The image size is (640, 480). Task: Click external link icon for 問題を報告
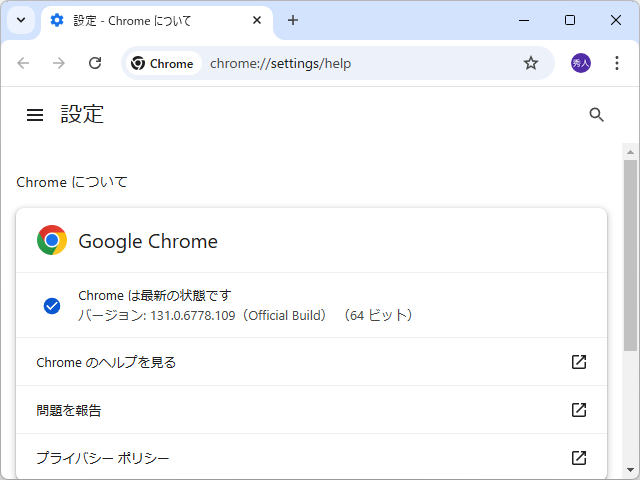pyautogui.click(x=579, y=410)
